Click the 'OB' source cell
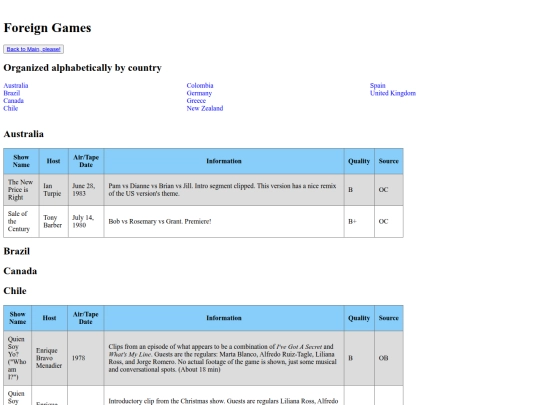 [x=389, y=358]
